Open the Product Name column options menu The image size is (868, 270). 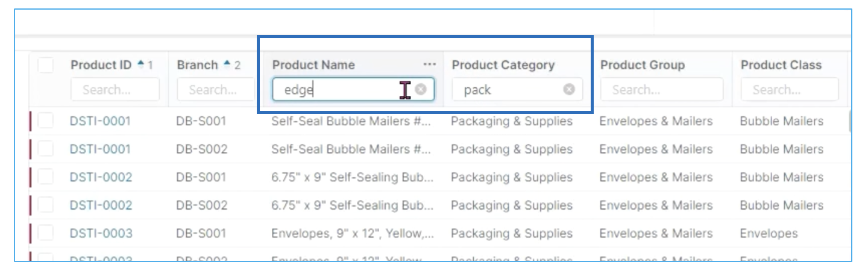click(x=429, y=64)
